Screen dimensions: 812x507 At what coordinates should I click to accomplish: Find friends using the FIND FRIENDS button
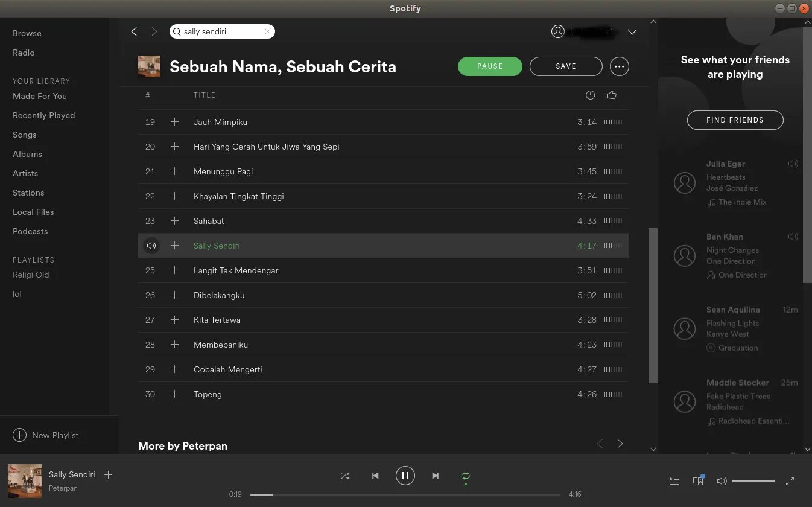point(735,120)
